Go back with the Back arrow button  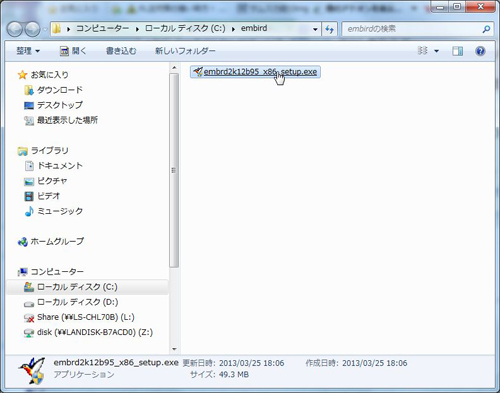[15, 29]
